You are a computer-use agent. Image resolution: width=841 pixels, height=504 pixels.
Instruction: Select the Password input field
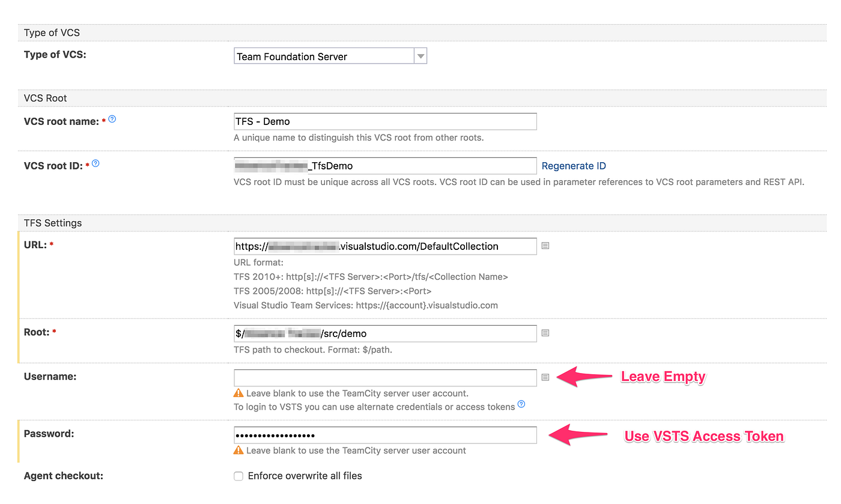[384, 434]
